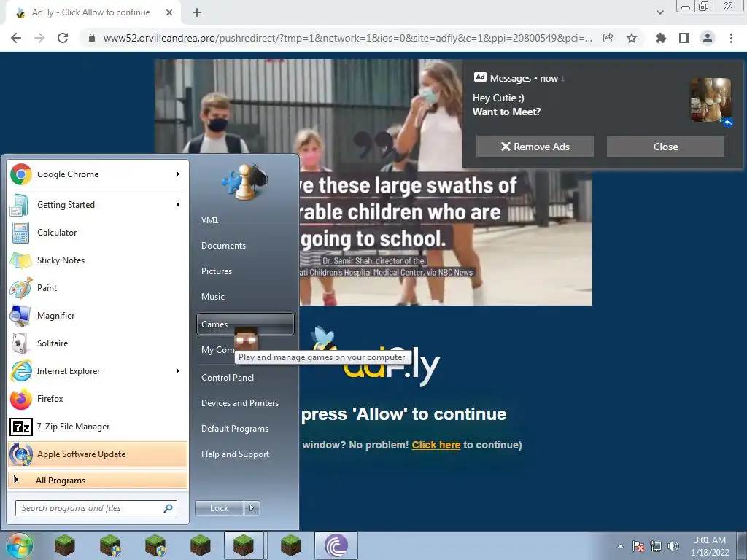Click the Lock button
747x560 pixels.
219,508
